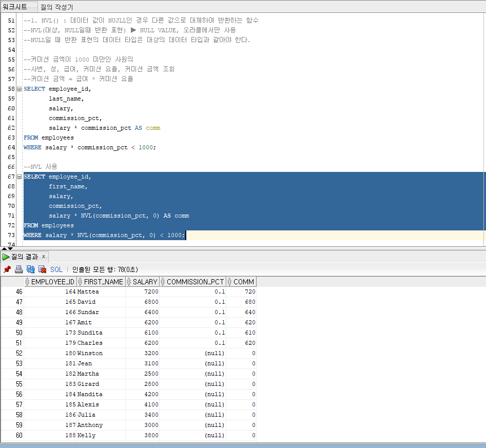This screenshot has width=486, height=448.
Task: Select row number 60 in the result grid
Action: pyautogui.click(x=12, y=435)
